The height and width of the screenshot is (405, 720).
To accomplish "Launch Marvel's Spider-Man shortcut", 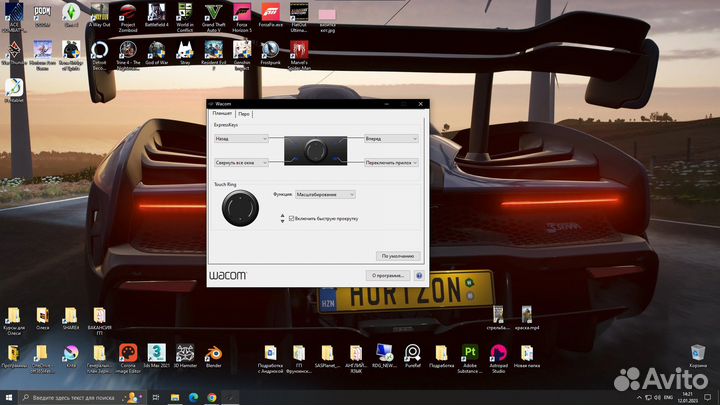I will (x=298, y=56).
